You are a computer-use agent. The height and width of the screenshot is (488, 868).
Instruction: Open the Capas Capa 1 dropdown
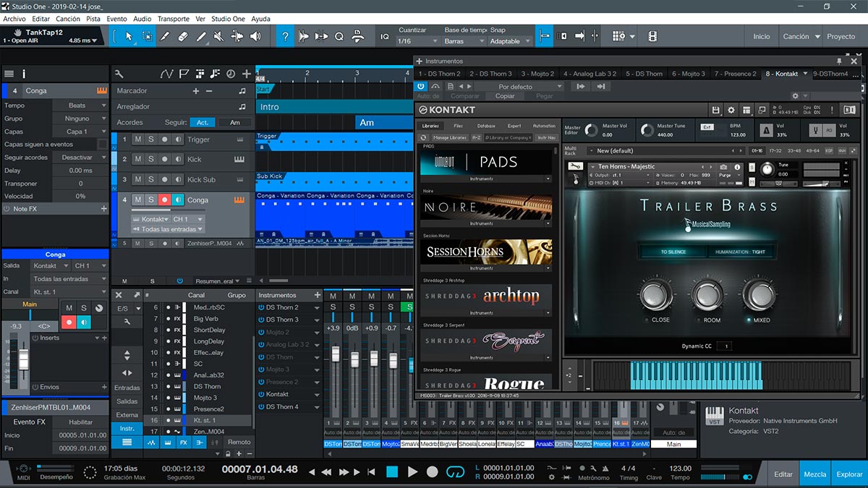(x=80, y=132)
